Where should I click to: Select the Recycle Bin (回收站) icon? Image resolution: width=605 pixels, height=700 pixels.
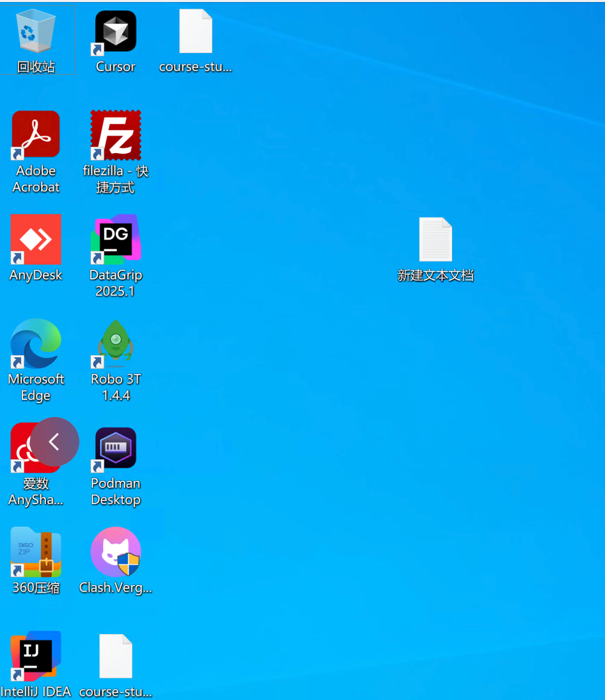pyautogui.click(x=36, y=33)
